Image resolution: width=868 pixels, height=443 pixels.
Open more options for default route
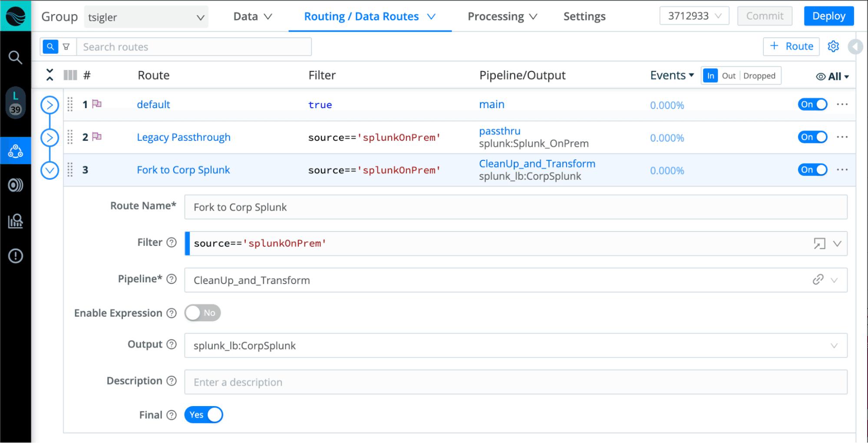(842, 105)
